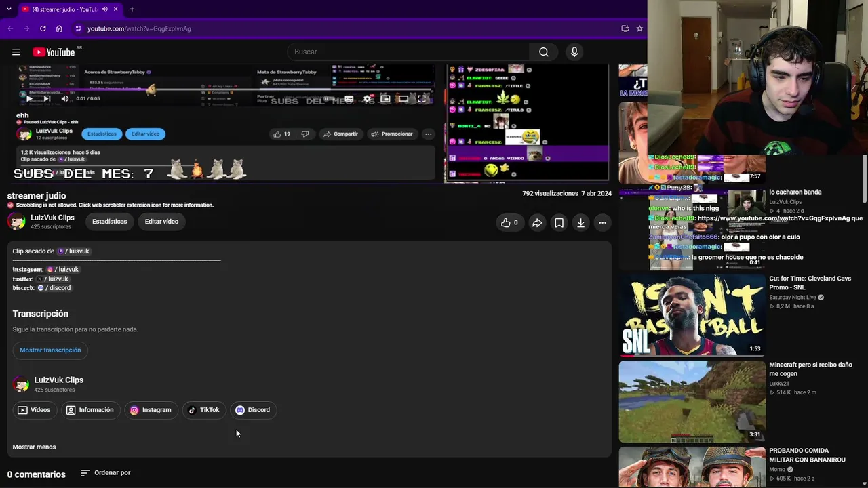Go to the YouTube home logo
The image size is (868, 488).
click(54, 52)
